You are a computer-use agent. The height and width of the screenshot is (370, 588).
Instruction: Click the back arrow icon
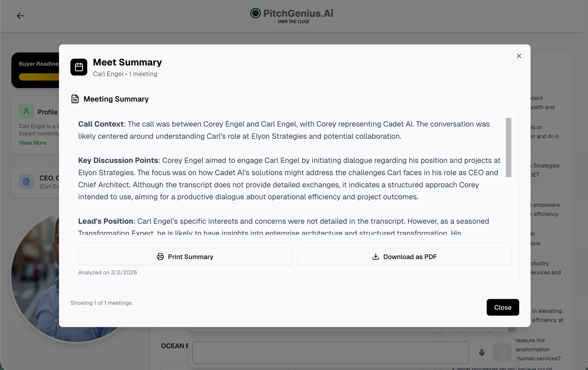20,16
